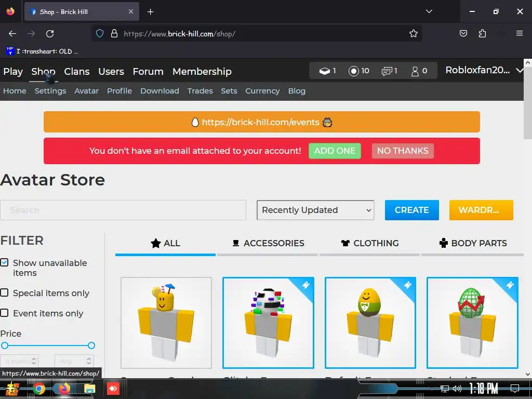This screenshot has height=399, width=532.
Task: Open the lemonade cup head item thumbnail
Action: pos(166,323)
